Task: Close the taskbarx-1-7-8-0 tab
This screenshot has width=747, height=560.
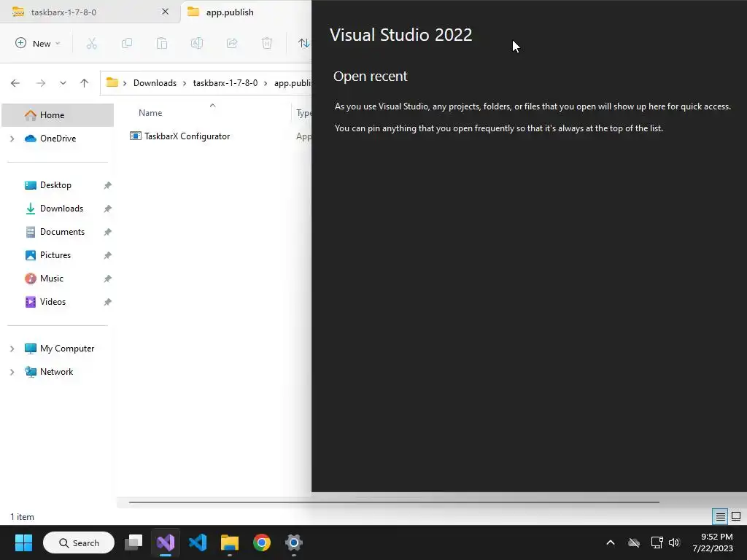Action: click(166, 12)
